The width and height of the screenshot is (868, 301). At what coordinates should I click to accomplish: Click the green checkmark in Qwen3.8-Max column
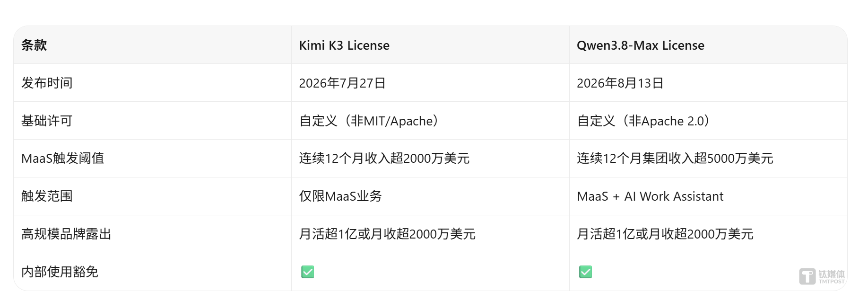point(585,272)
